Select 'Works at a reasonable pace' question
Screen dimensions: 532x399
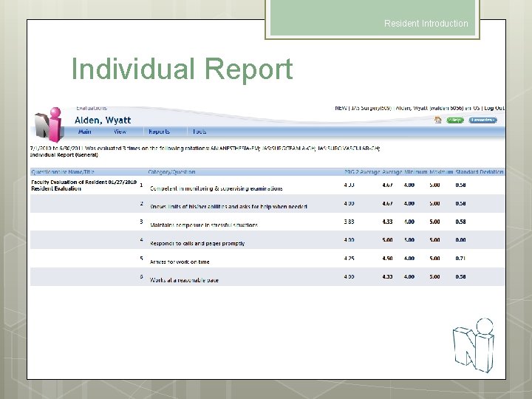coord(184,280)
